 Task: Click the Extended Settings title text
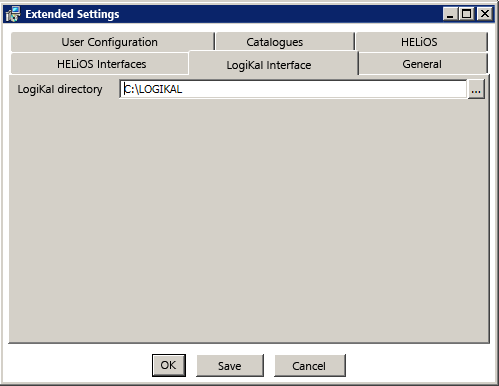pos(72,14)
